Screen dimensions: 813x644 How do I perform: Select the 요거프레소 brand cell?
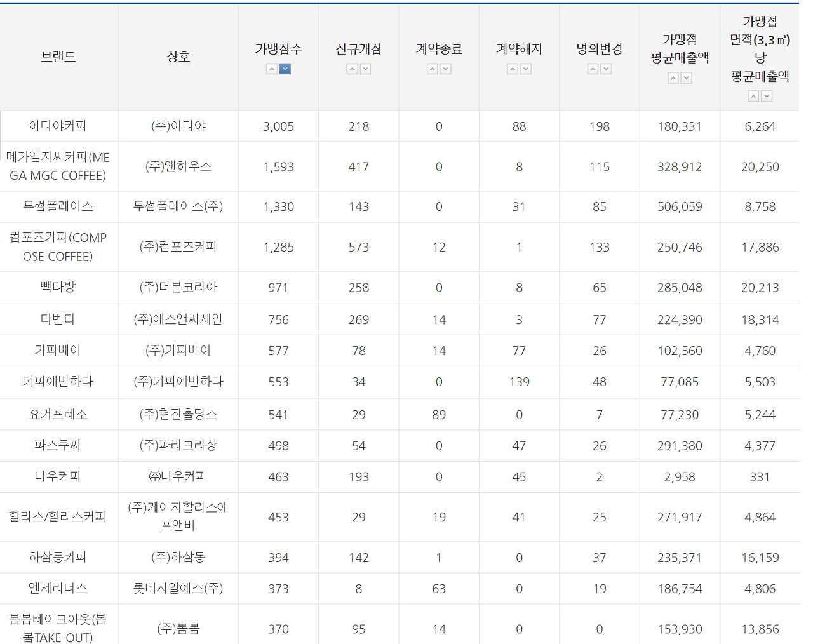58,415
